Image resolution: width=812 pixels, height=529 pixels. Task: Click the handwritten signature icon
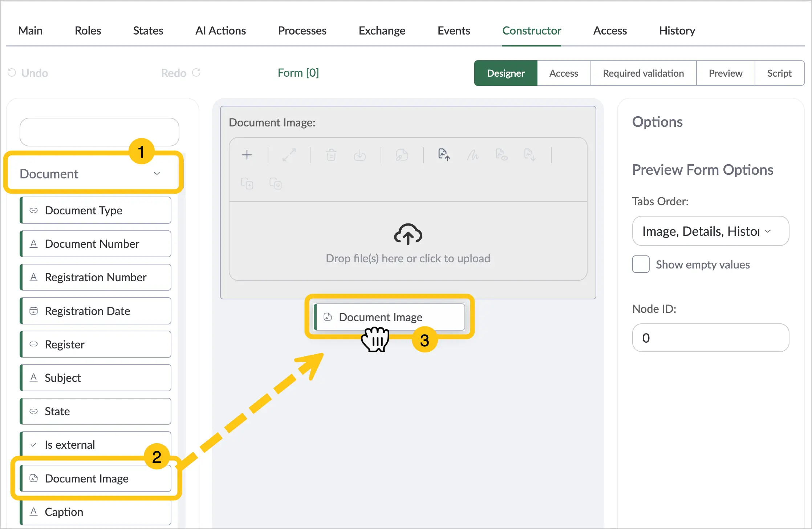[x=472, y=155]
